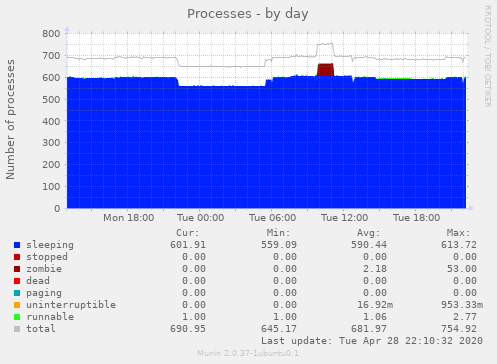Click the 'Processes - by day' graph title

point(247,14)
